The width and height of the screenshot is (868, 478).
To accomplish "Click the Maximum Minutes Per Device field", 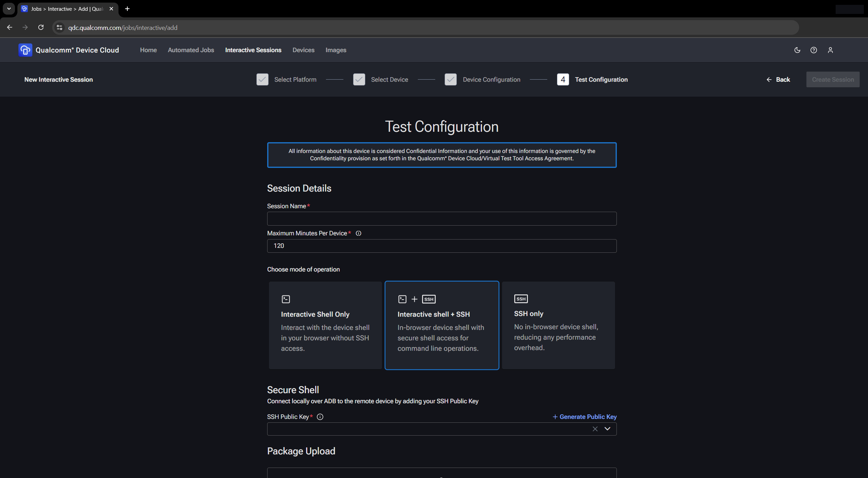I will [x=442, y=246].
